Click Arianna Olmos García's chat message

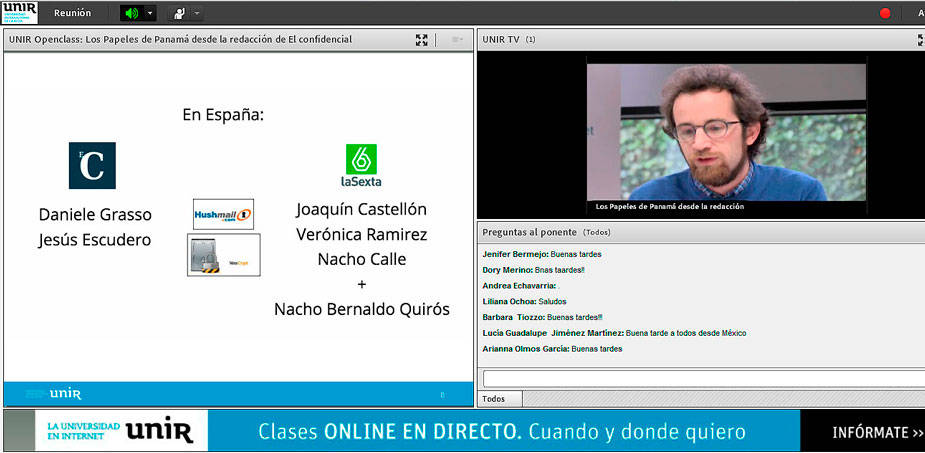552,349
